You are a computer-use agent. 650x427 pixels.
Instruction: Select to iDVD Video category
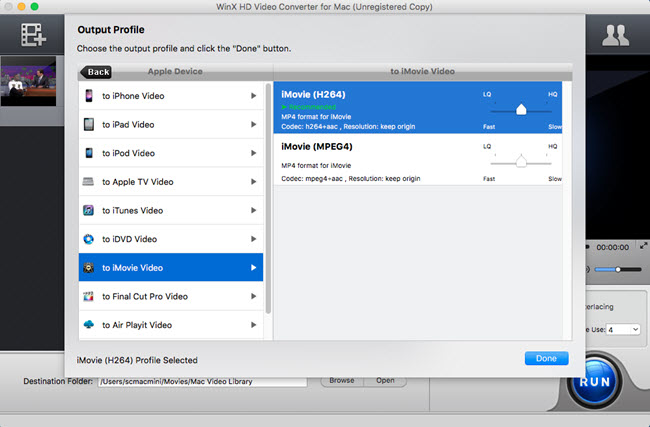click(x=171, y=239)
